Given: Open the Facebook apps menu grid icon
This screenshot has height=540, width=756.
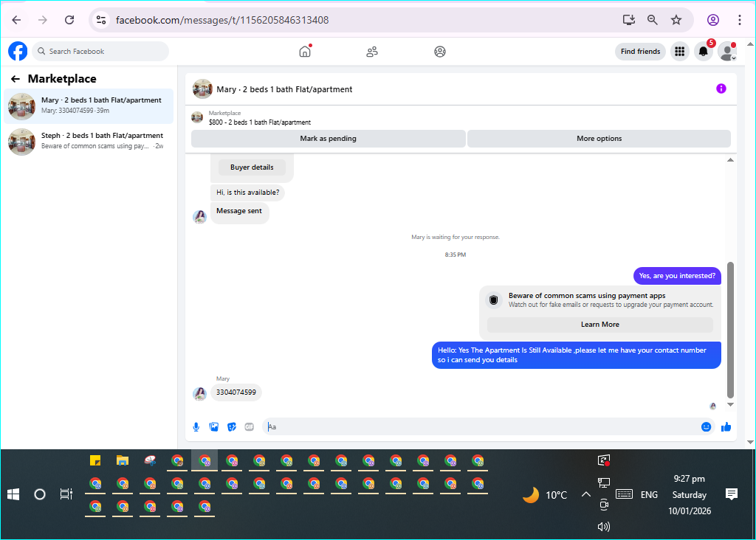Looking at the screenshot, I should 680,51.
